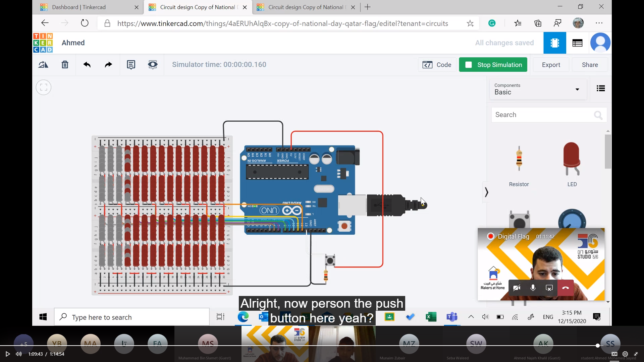Open Microsoft Teams from taskbar

pos(452,317)
